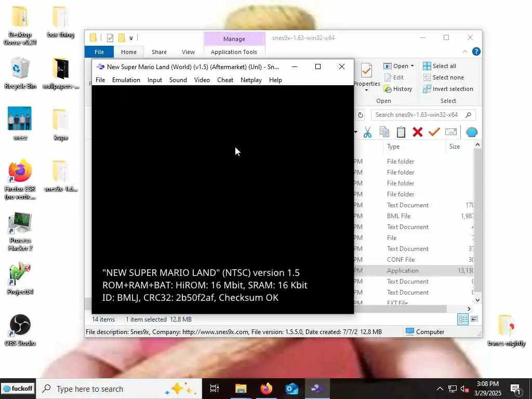This screenshot has height=399, width=532.
Task: Open the Application Tools ribbon tab
Action: [x=234, y=52]
